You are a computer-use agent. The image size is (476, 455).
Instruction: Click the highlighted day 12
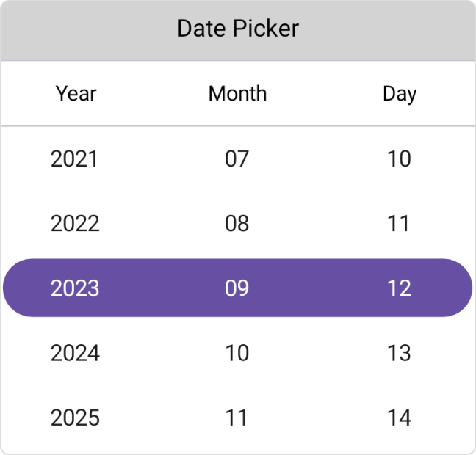point(399,288)
